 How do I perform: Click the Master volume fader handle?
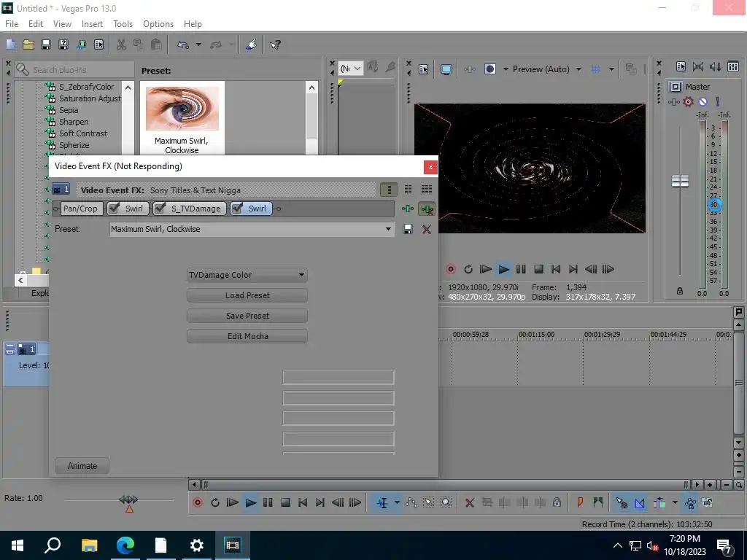pyautogui.click(x=680, y=181)
